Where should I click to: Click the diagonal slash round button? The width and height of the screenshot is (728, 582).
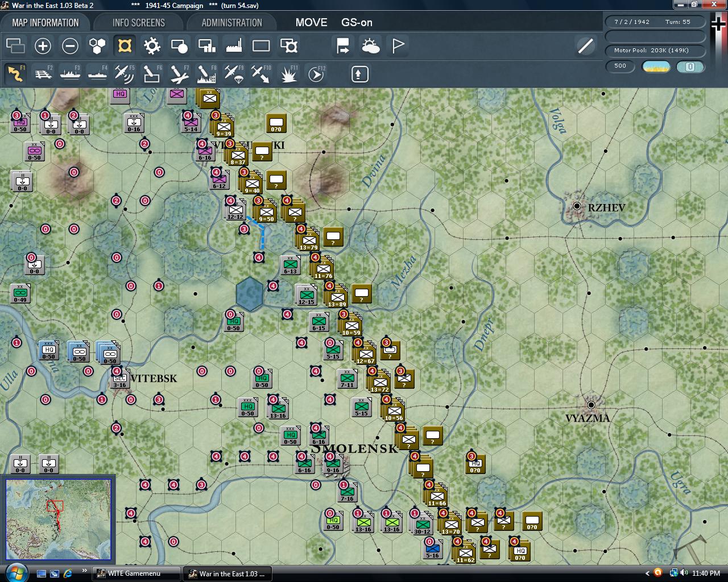tap(585, 46)
